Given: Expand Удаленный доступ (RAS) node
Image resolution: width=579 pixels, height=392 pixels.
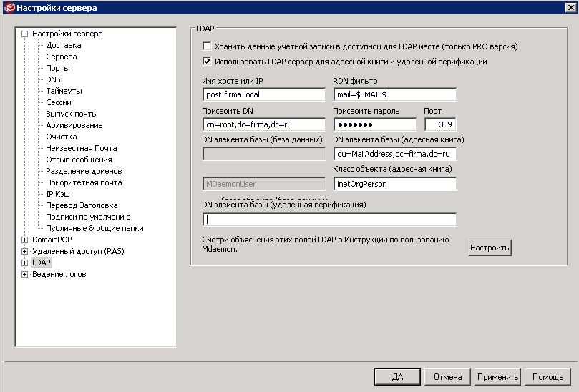Looking at the screenshot, I should [x=25, y=251].
